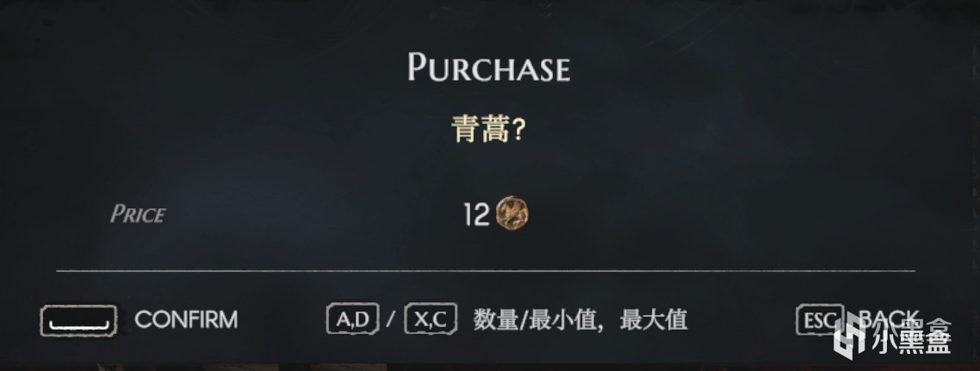Screen dimensions: 980x371
Task: Click the PRICE label
Action: point(138,214)
